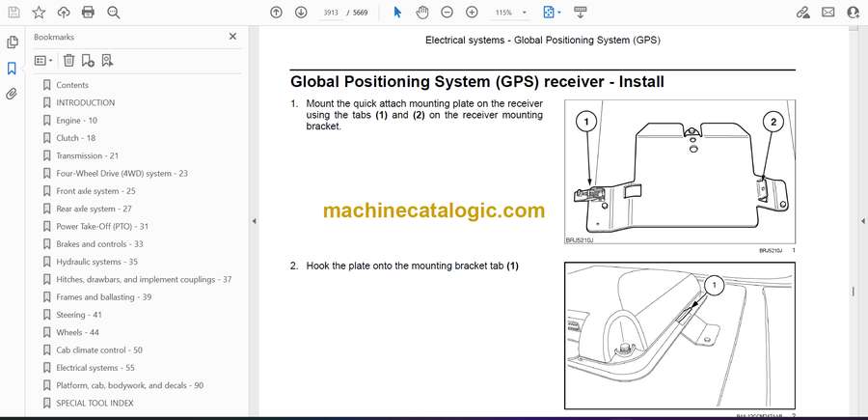This screenshot has height=420, width=868.
Task: Go to next page arrow
Action: (301, 13)
